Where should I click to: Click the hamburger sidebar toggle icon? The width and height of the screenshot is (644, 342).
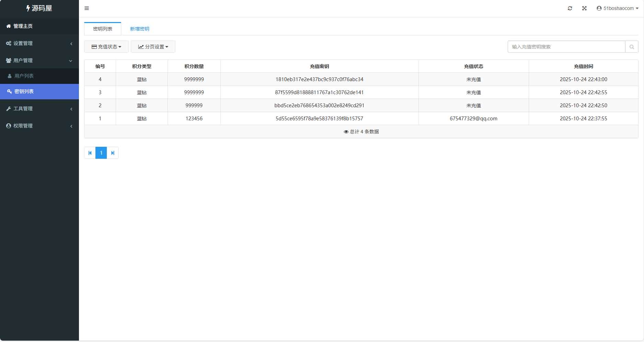[87, 8]
